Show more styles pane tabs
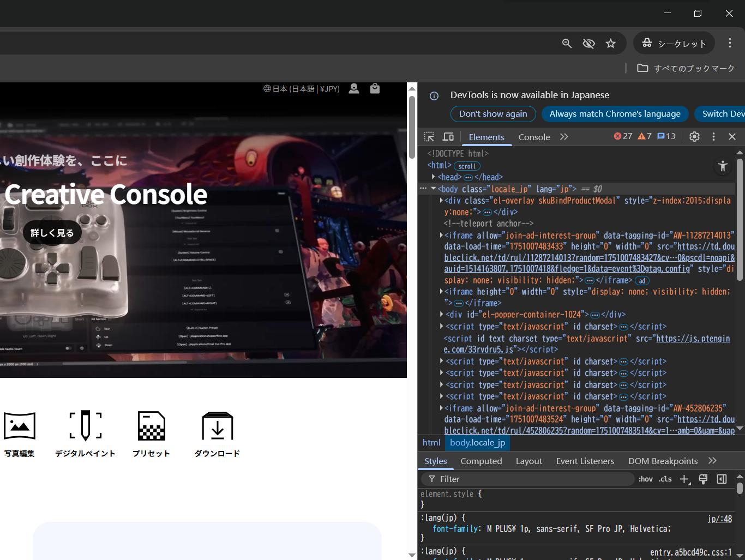 tap(712, 461)
